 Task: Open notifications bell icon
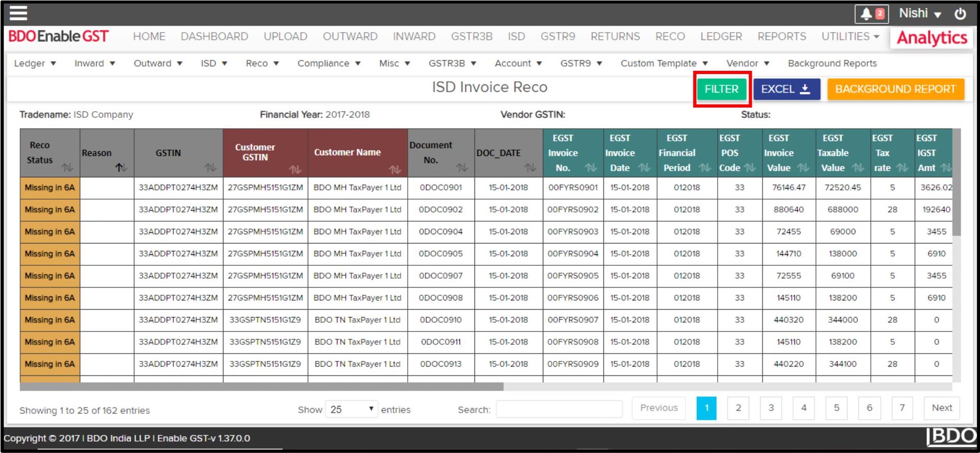[871, 14]
